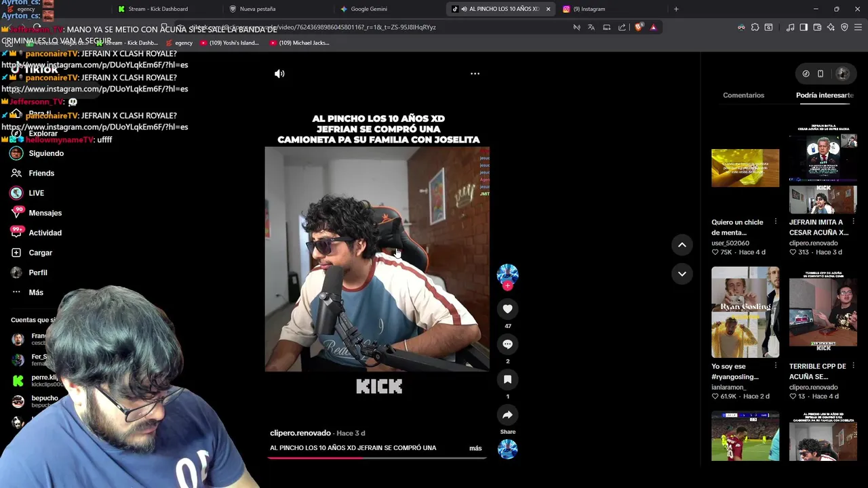Close the TikTok browser tab
The width and height of the screenshot is (868, 488).
[x=548, y=9]
